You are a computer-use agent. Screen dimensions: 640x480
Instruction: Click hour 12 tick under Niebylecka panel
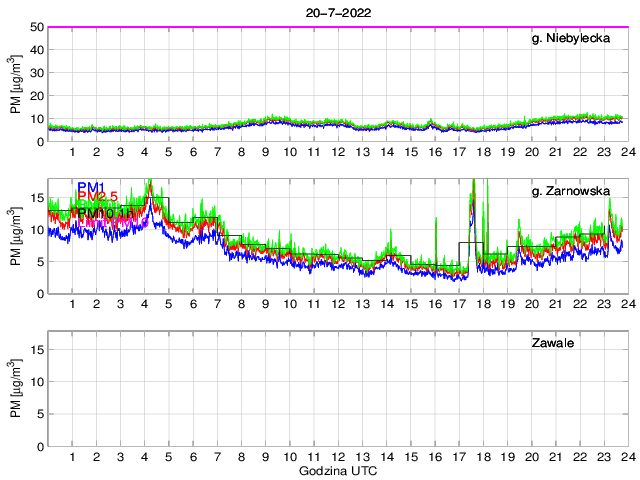(x=338, y=152)
